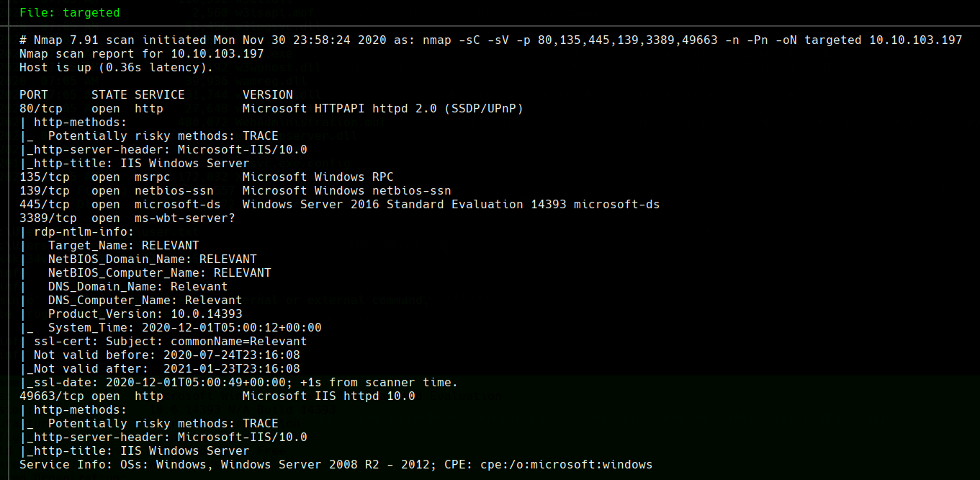Click 'DNS_Computer_Name: Relevant' line
Screen dimensions: 980x480
(x=145, y=301)
